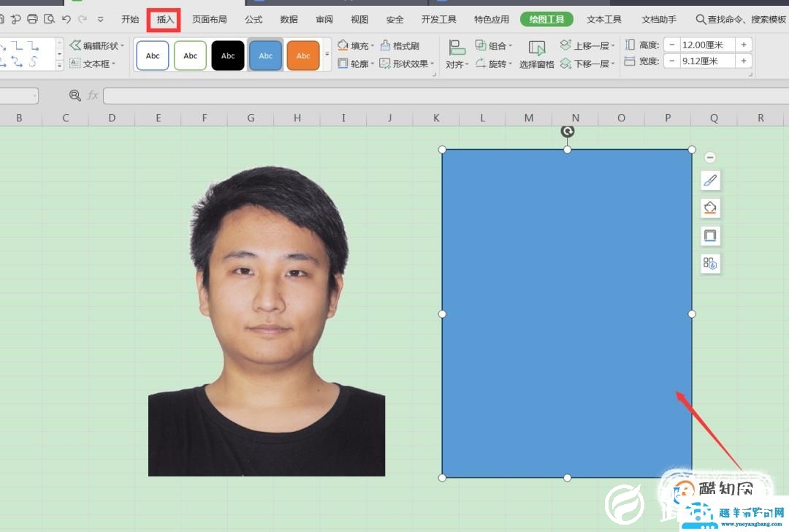Click the Print icon in quick access toolbar

(x=32, y=18)
